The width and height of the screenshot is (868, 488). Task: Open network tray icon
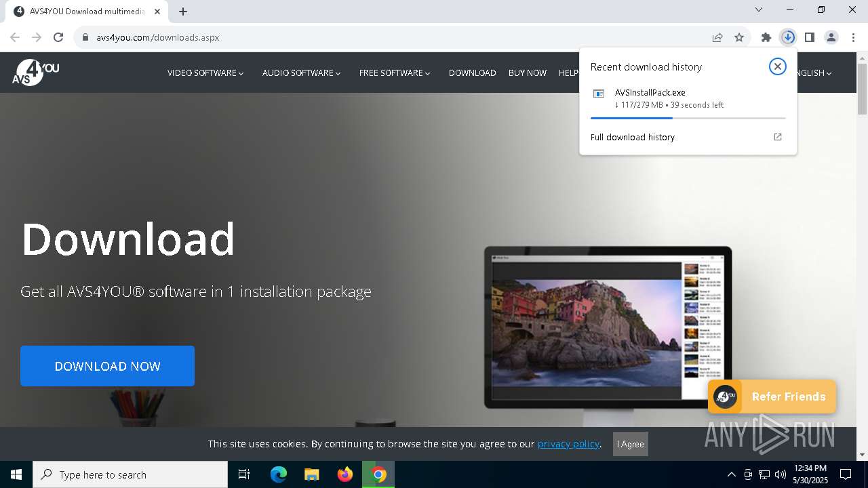[764, 474]
